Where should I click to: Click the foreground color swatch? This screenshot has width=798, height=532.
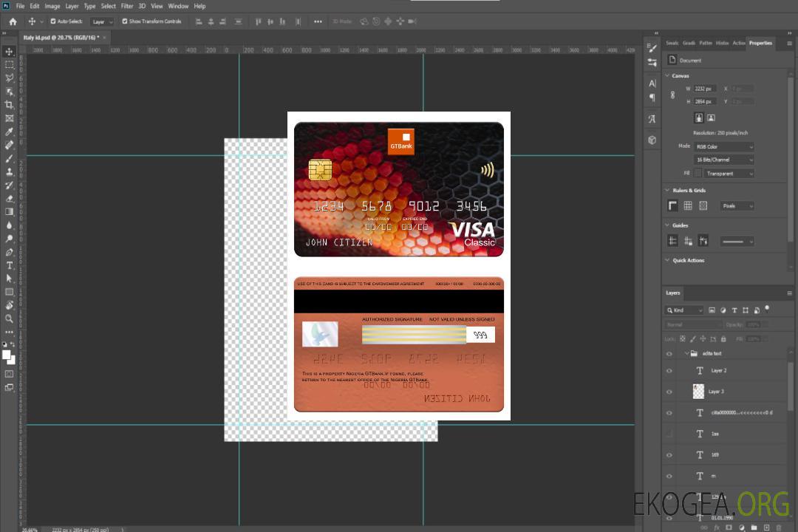pos(6,355)
